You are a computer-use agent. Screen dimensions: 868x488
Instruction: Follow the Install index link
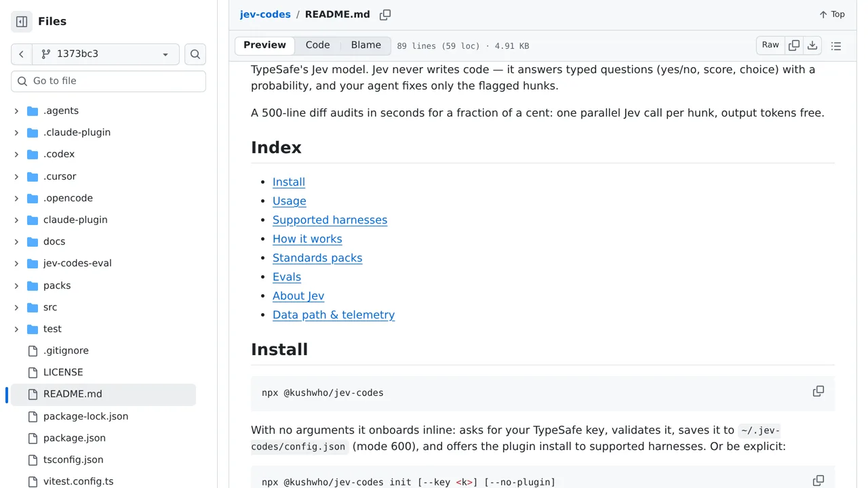(x=289, y=182)
